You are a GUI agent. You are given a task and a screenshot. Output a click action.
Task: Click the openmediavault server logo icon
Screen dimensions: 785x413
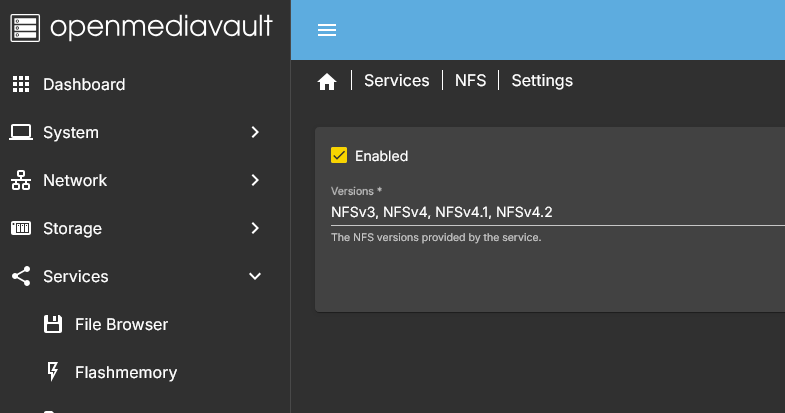click(x=25, y=27)
